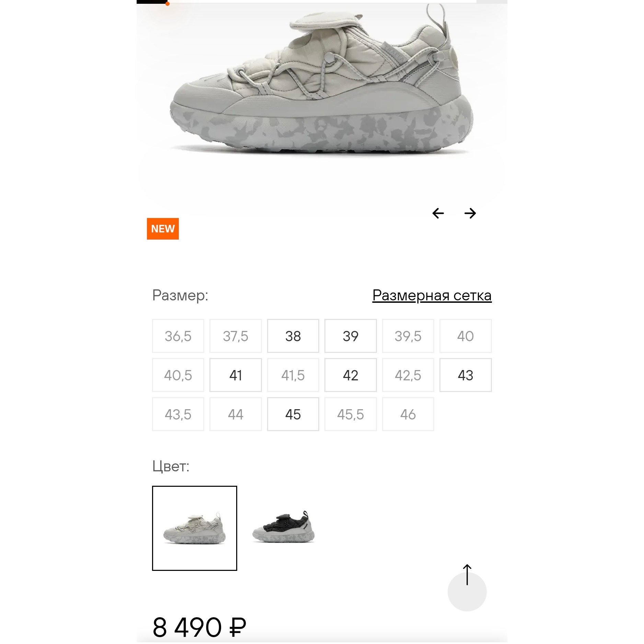
Task: Switch to the black sneaker color
Action: click(x=284, y=528)
